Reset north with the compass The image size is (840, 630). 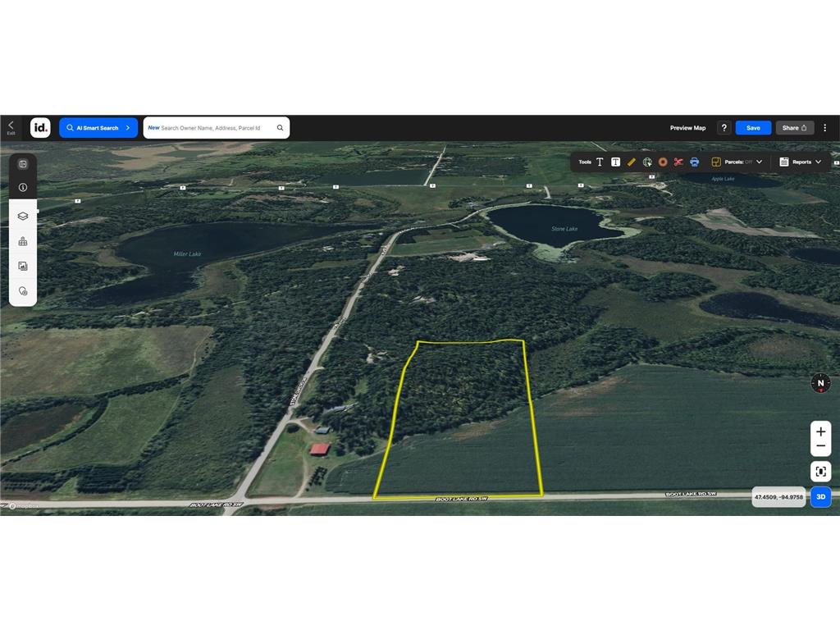(820, 383)
